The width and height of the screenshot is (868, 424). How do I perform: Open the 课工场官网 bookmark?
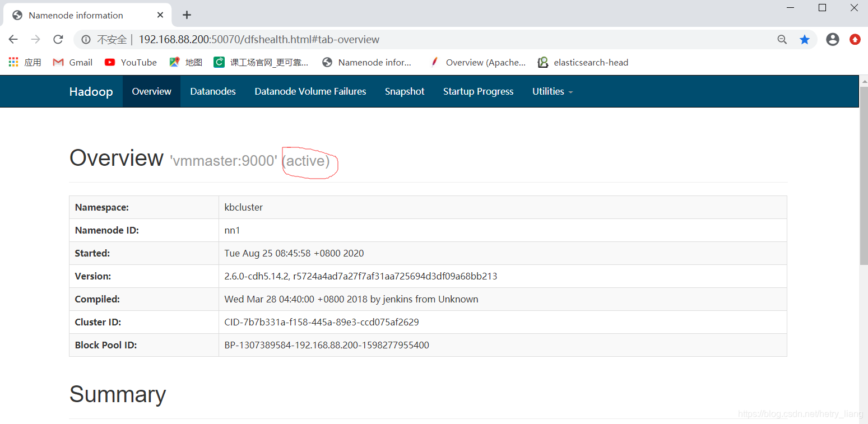(261, 62)
